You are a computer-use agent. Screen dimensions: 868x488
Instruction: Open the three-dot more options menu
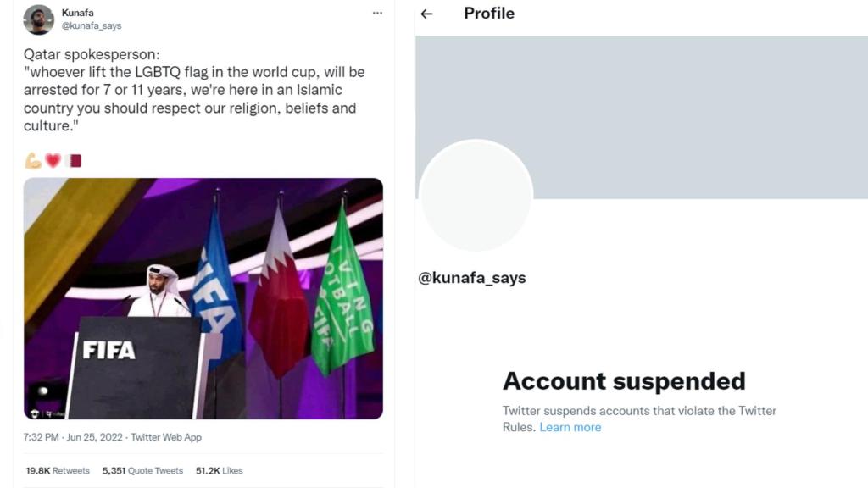pyautogui.click(x=377, y=14)
